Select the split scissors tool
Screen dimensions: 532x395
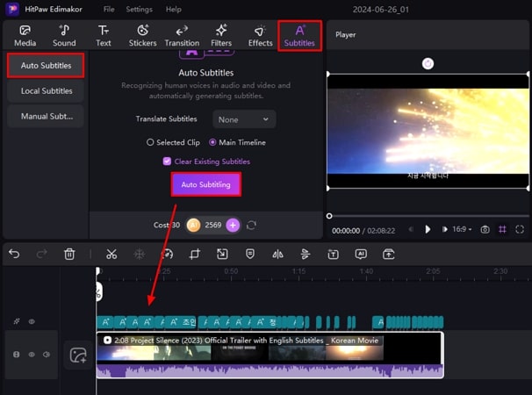pos(111,254)
